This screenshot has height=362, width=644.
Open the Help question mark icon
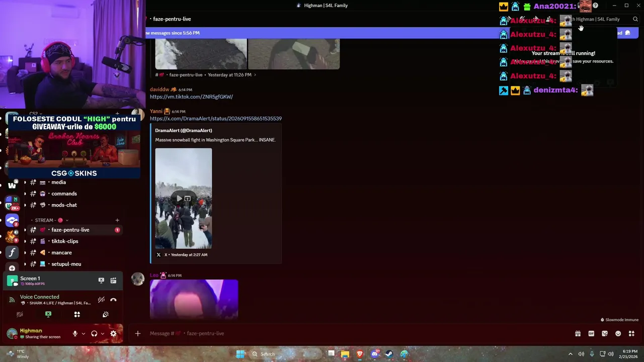[595, 6]
